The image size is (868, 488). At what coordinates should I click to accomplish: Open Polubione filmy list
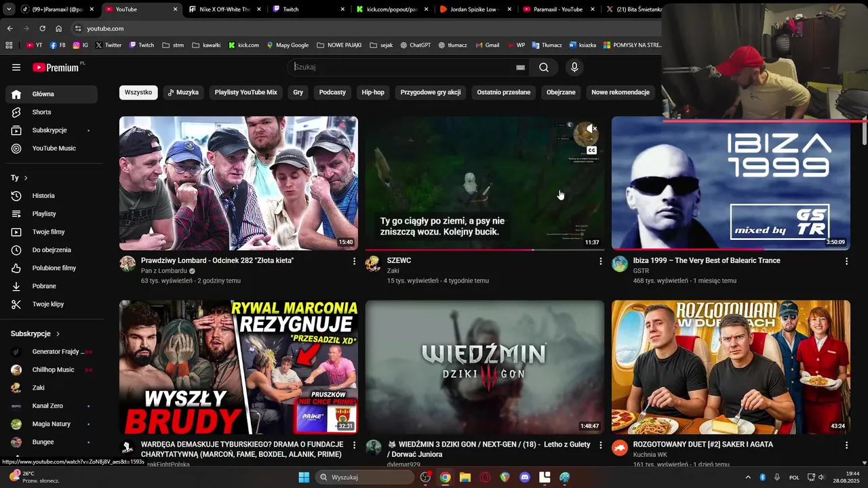click(52, 268)
